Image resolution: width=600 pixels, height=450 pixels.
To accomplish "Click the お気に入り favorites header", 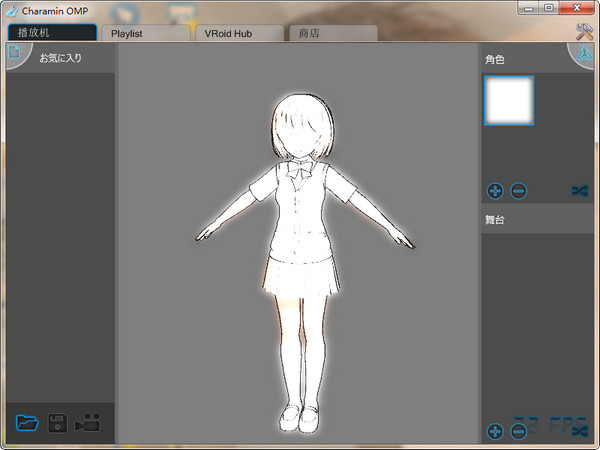I will point(60,58).
